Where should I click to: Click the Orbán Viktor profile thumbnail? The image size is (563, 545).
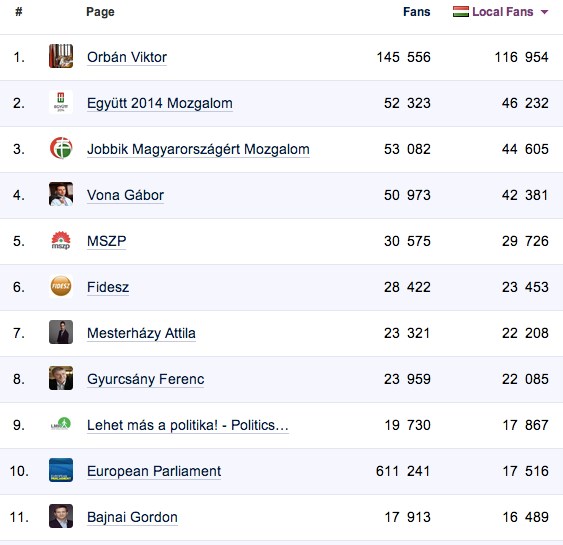click(61, 56)
